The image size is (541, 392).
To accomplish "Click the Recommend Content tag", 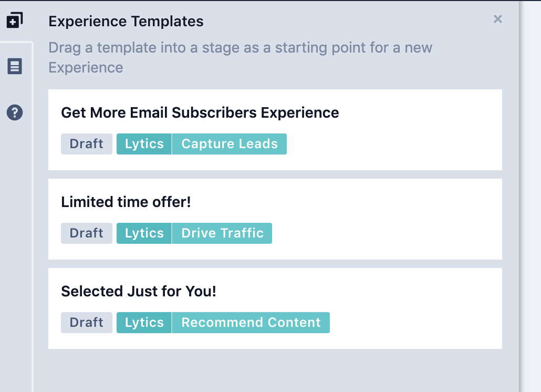I will point(251,323).
